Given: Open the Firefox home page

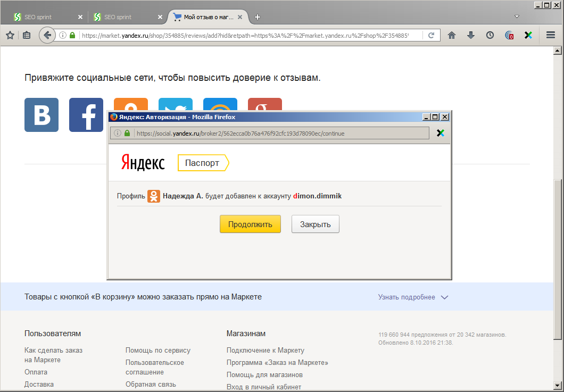Looking at the screenshot, I should [x=452, y=35].
